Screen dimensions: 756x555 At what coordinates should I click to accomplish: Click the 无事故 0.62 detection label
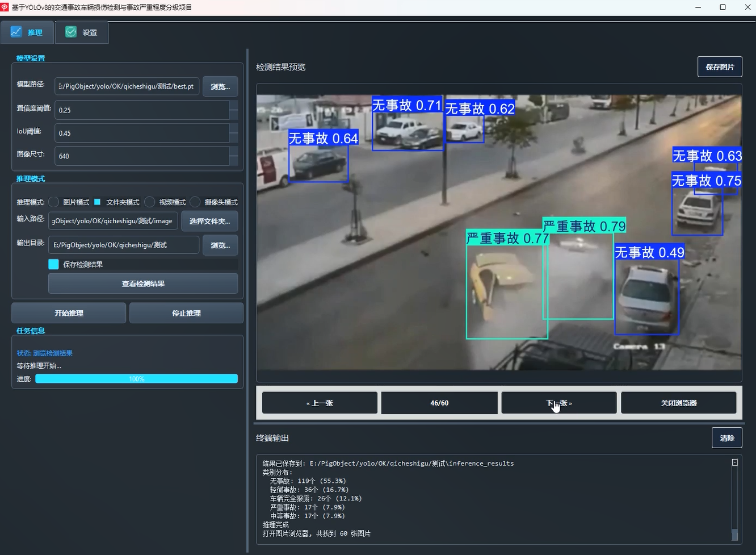pos(480,109)
